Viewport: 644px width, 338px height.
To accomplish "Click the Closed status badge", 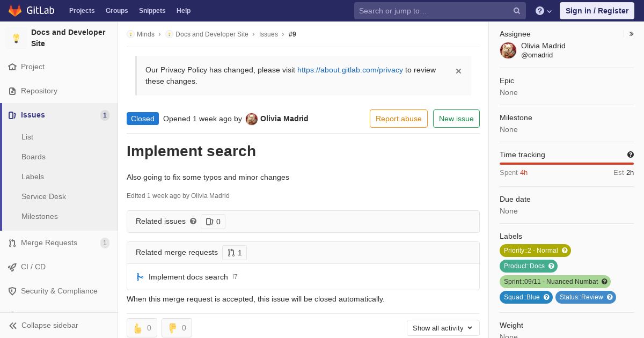I will (x=143, y=119).
